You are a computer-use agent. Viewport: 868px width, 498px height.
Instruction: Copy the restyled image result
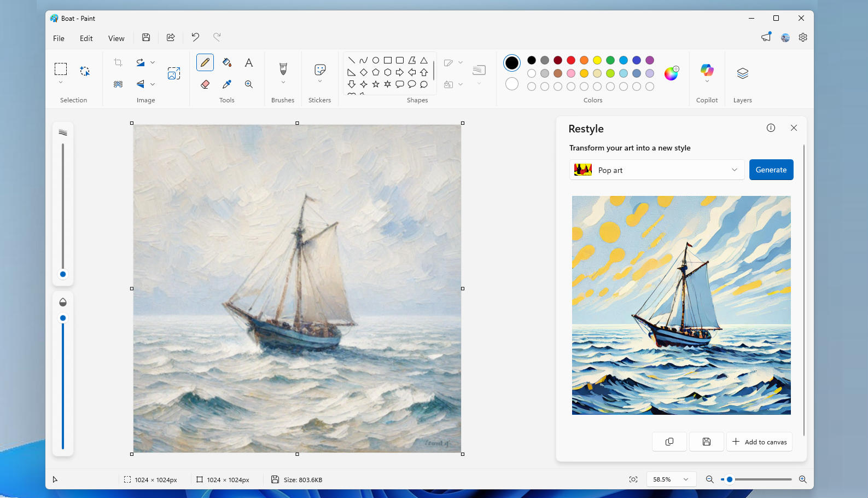669,442
